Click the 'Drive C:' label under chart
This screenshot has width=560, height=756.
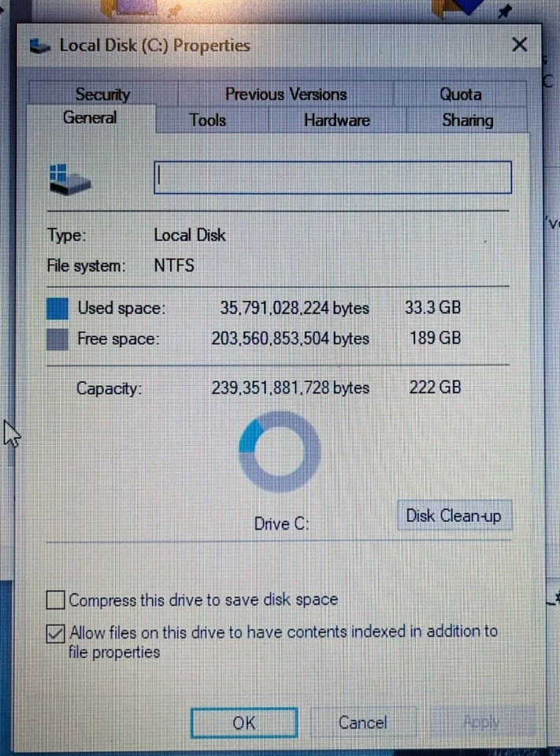coord(281,524)
